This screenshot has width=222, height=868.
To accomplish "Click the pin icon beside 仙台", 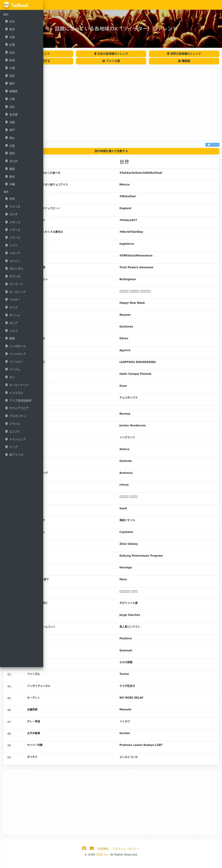I will point(6,52).
